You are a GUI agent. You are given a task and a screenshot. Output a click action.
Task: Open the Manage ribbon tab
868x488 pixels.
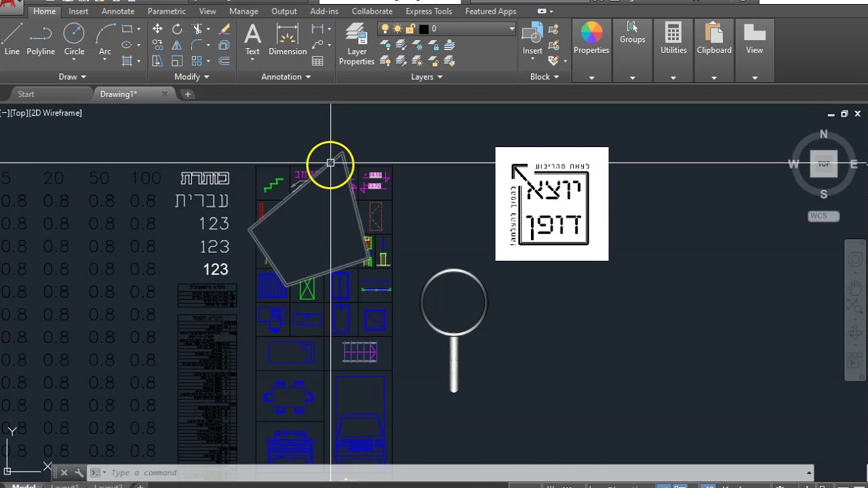[243, 12]
